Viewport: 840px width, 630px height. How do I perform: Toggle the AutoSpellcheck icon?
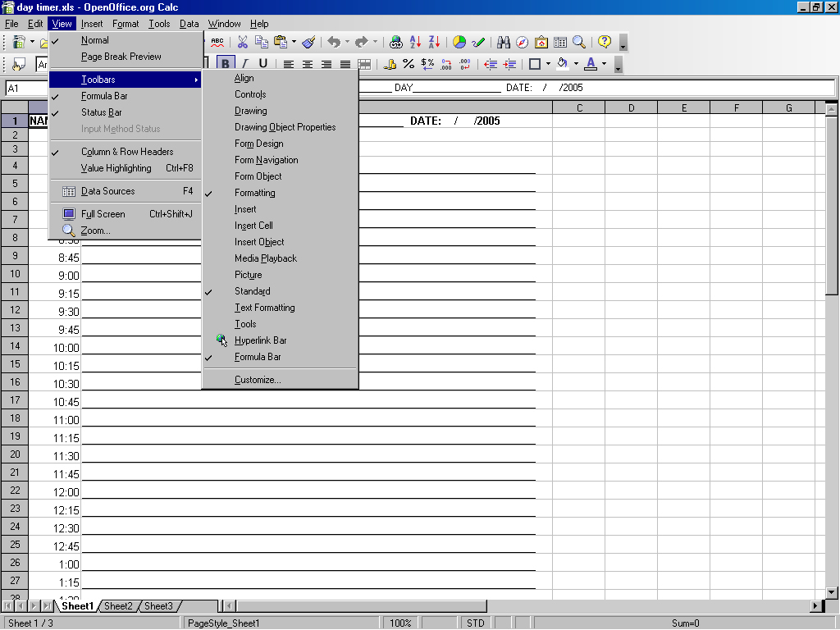click(217, 43)
